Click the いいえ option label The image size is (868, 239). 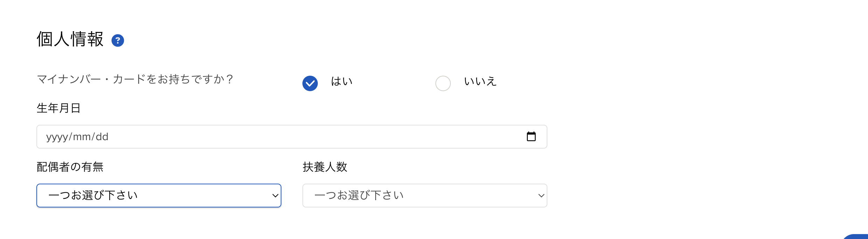pyautogui.click(x=480, y=82)
